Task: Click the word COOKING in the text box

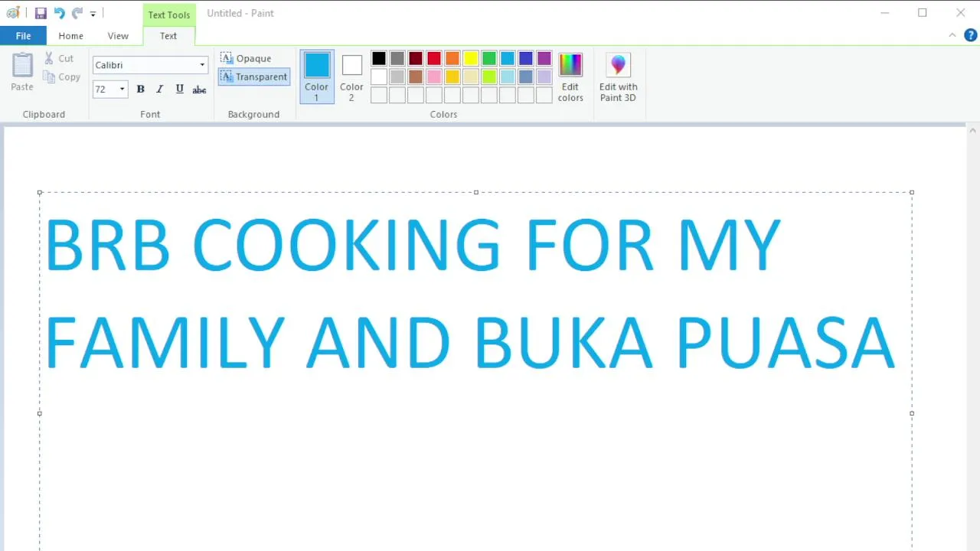Action: coord(346,245)
